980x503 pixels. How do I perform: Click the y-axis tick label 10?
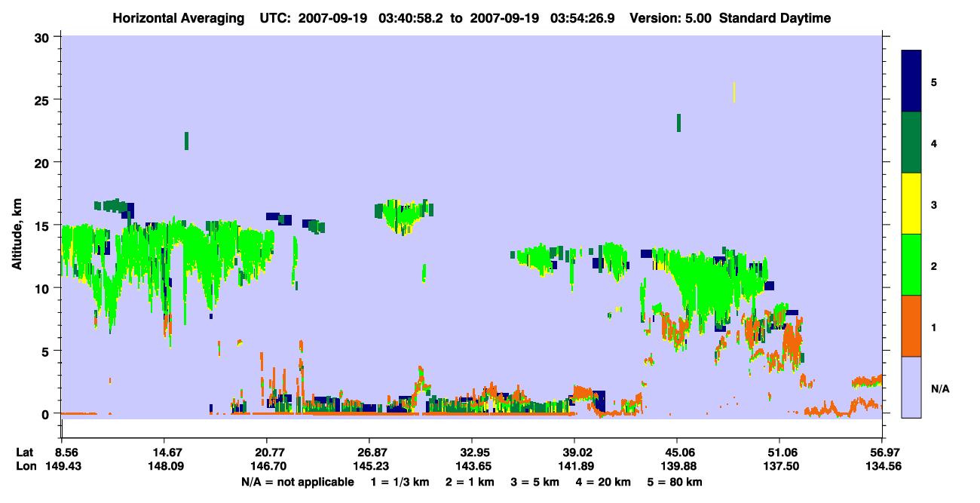44,288
